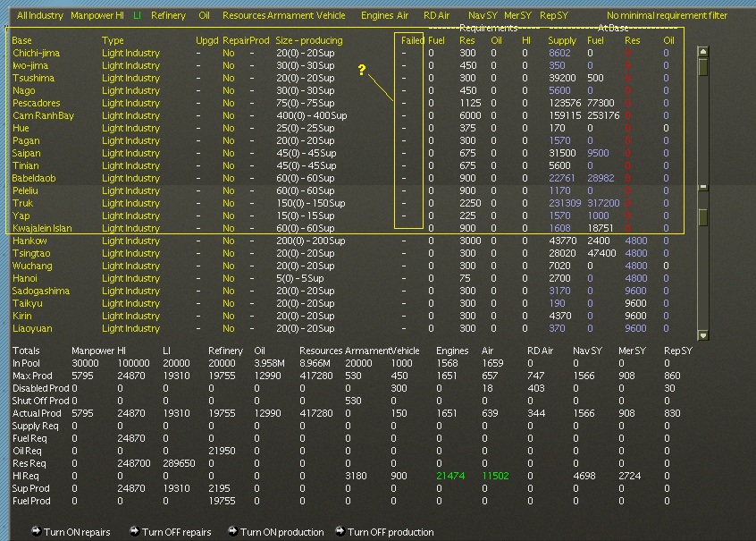
Task: Click Cam Ranh Bay supply 159115
Action: point(565,116)
